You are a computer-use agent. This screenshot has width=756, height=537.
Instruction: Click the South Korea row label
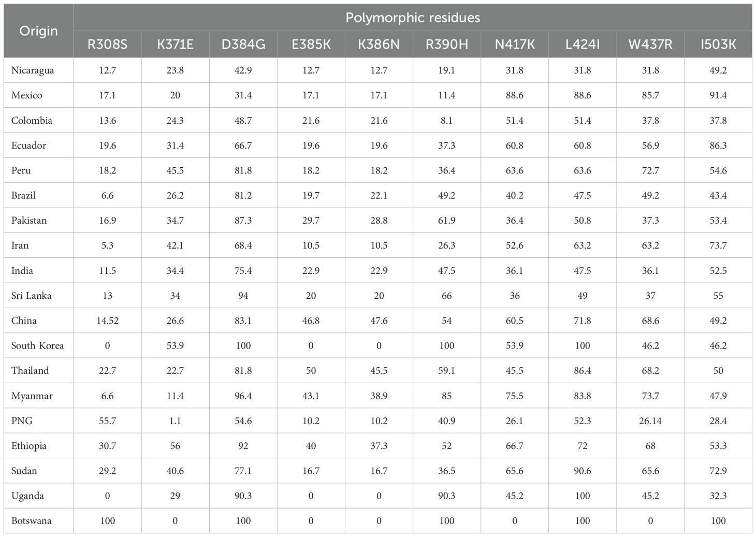tap(37, 346)
